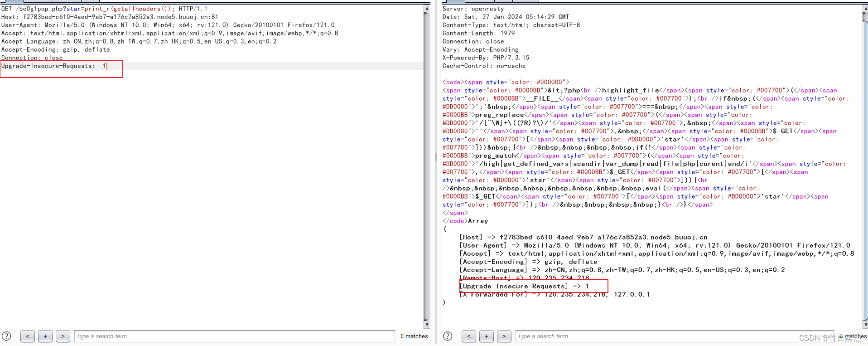Open help icon in request pane search bar

click(6, 336)
